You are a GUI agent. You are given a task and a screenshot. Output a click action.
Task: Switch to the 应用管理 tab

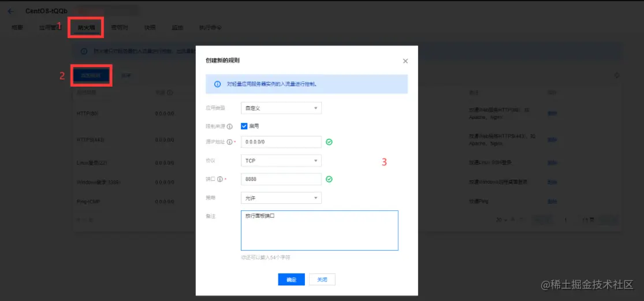click(50, 28)
